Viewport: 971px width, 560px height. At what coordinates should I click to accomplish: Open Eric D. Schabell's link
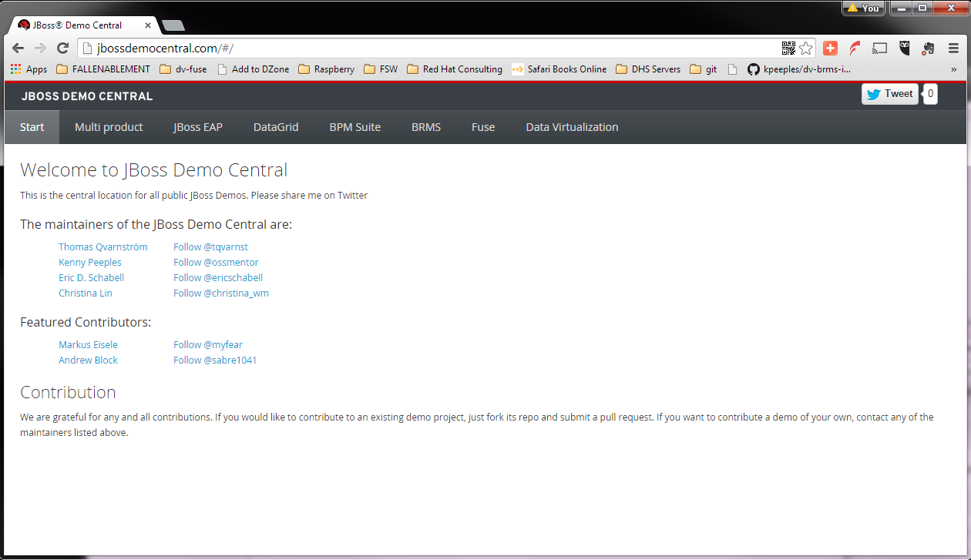[x=91, y=278]
